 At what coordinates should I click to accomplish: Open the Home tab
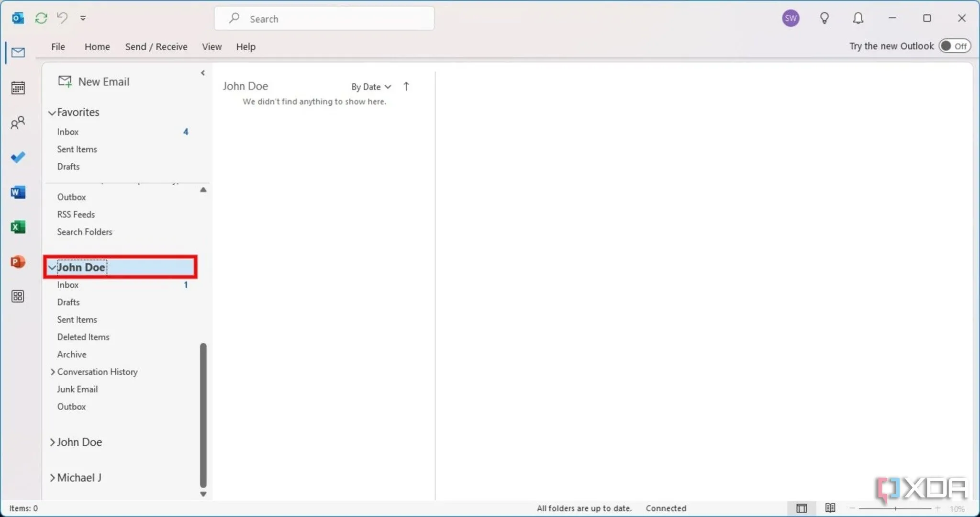click(97, 46)
